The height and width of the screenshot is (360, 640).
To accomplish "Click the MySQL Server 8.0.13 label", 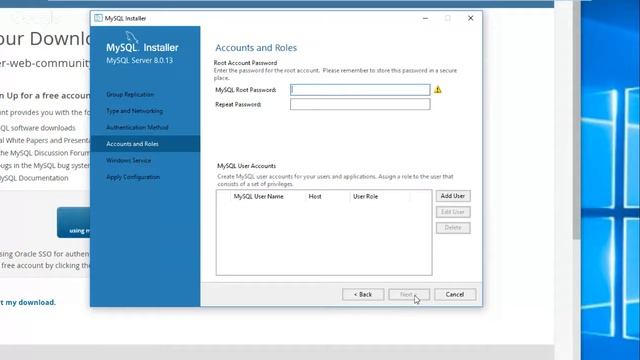I will coord(139,60).
